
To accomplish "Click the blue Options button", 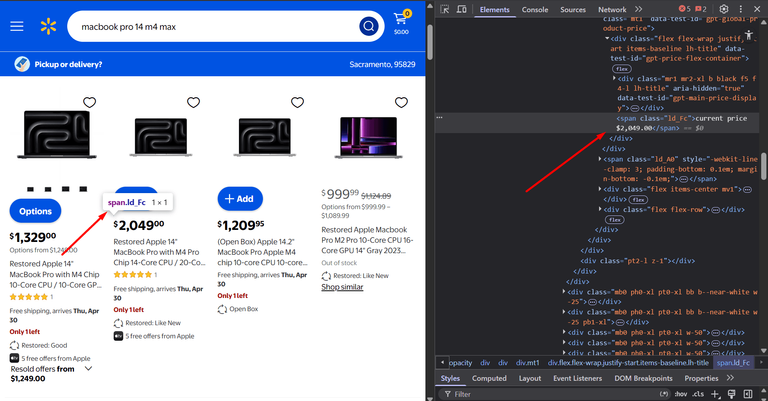I will click(x=35, y=211).
